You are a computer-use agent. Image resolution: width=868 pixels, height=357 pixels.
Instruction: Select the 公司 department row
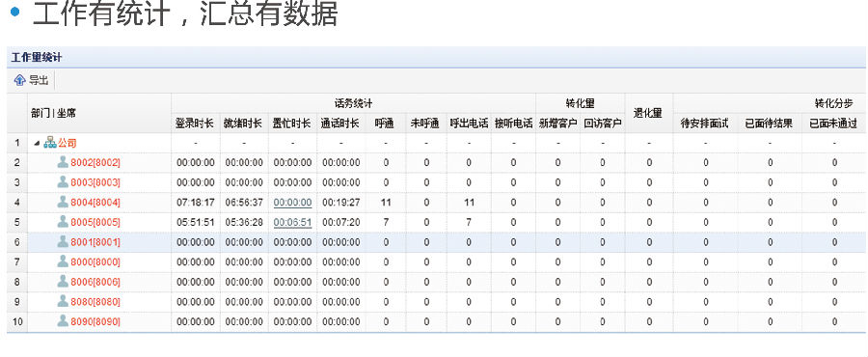(x=437, y=143)
